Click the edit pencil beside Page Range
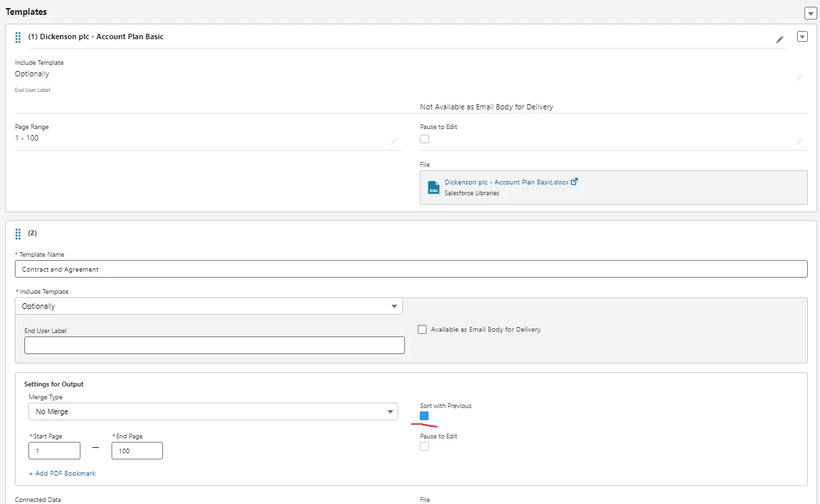This screenshot has width=820, height=504. 395,140
